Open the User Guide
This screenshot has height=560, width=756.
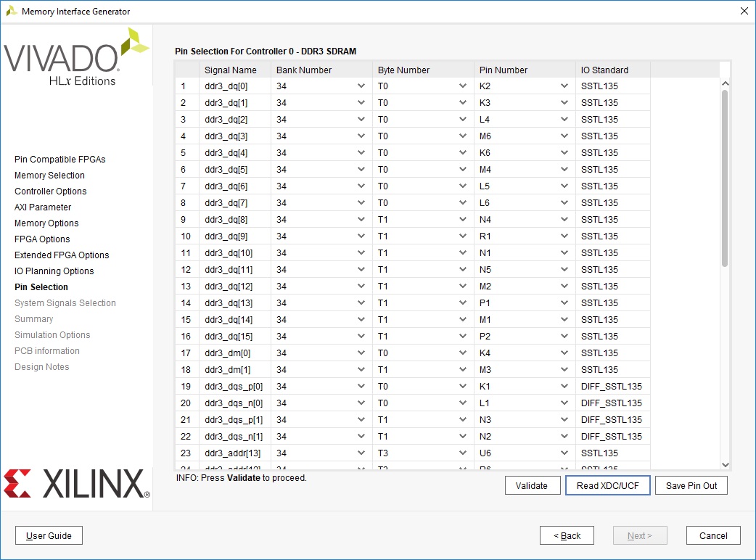coord(49,536)
